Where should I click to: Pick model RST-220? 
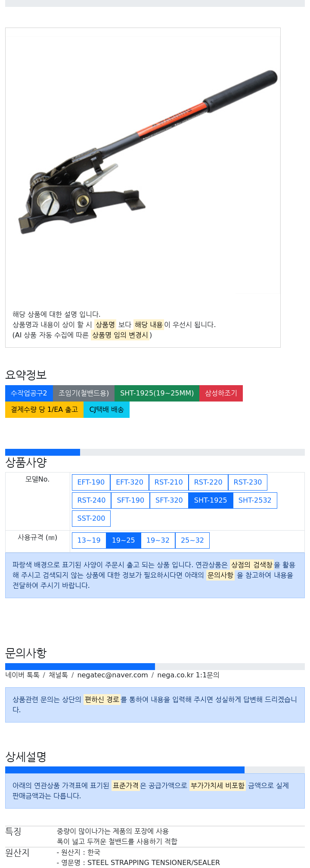click(x=208, y=482)
